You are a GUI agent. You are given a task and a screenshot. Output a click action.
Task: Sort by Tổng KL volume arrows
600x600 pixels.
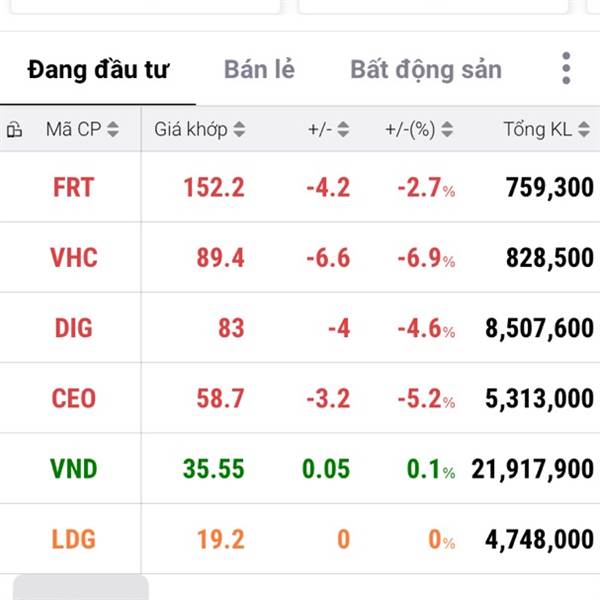tap(584, 129)
